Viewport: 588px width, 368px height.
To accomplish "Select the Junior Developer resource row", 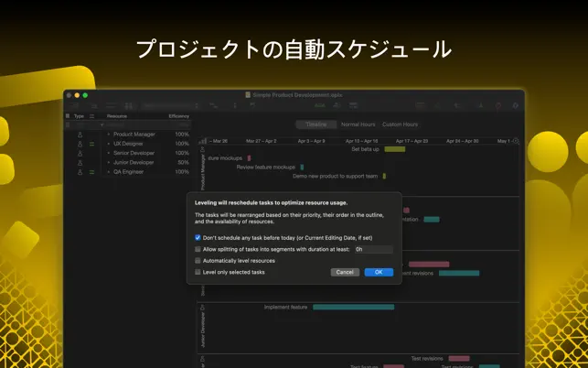I will (127, 163).
